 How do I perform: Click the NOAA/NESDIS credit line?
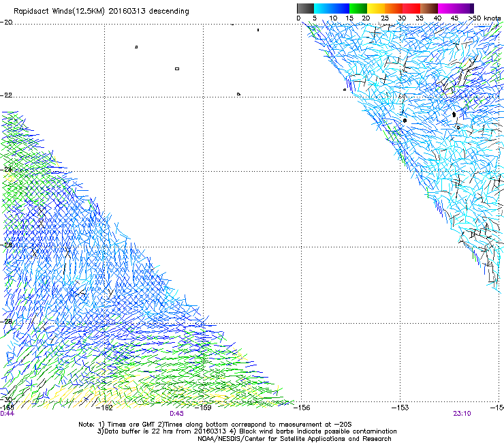[294, 439]
